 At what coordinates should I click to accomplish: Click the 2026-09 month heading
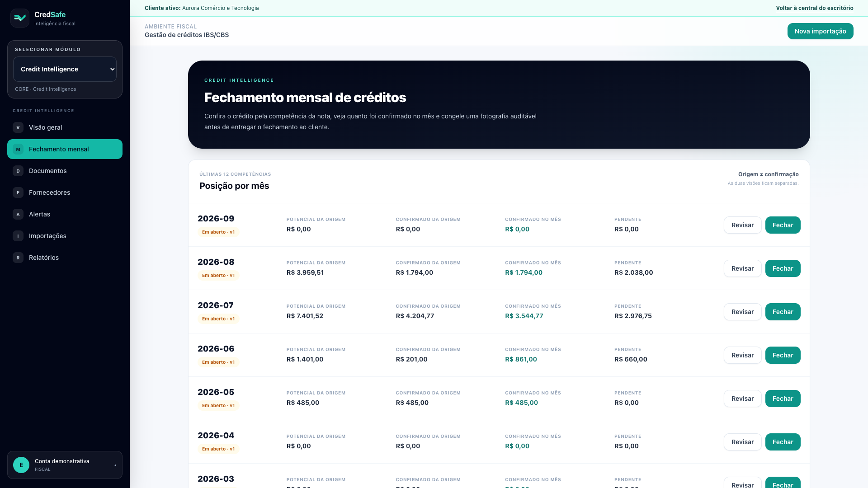216,219
